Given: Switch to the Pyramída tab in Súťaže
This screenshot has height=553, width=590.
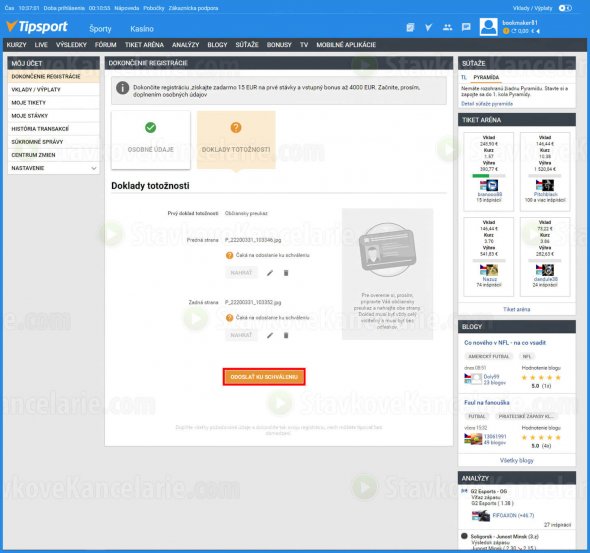Looking at the screenshot, I should [486, 77].
